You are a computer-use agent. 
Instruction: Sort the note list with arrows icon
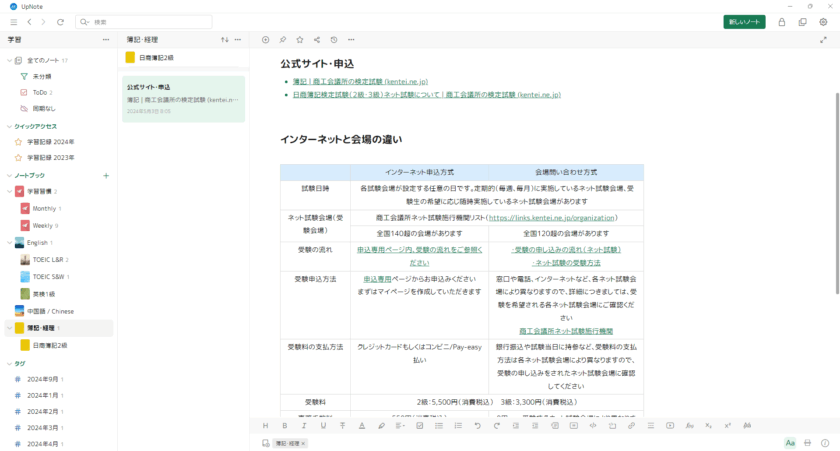[x=224, y=40]
